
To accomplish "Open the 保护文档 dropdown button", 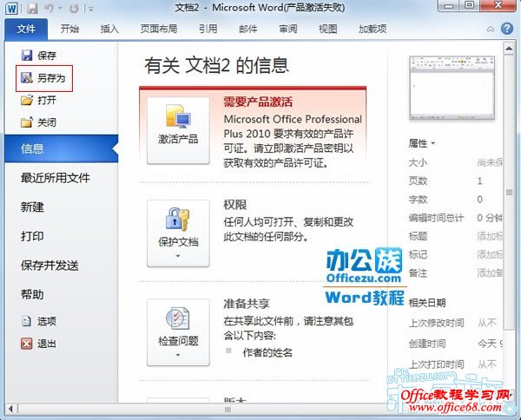I will click(178, 233).
